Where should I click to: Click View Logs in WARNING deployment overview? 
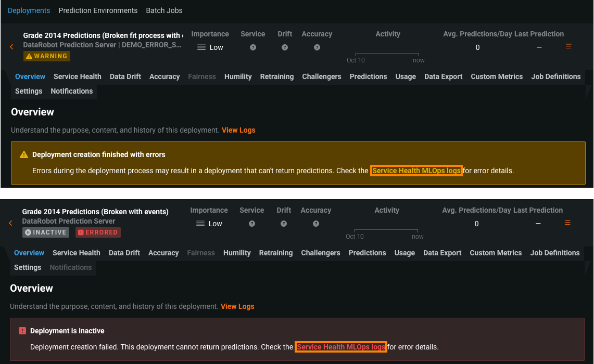coord(238,130)
